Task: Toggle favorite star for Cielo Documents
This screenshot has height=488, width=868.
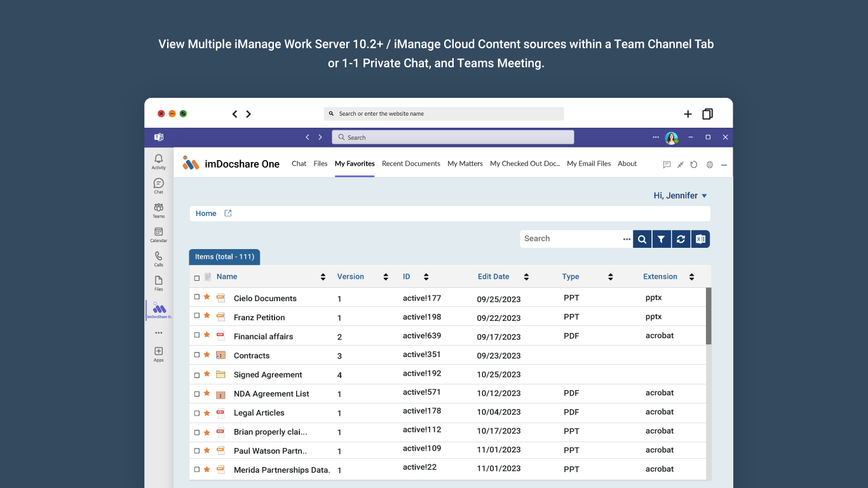Action: (x=207, y=297)
